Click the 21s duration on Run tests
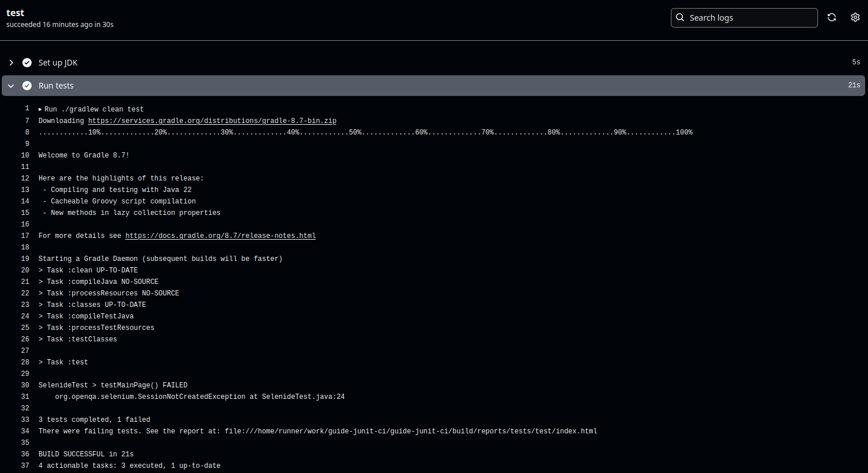This screenshot has width=868, height=473. point(853,84)
